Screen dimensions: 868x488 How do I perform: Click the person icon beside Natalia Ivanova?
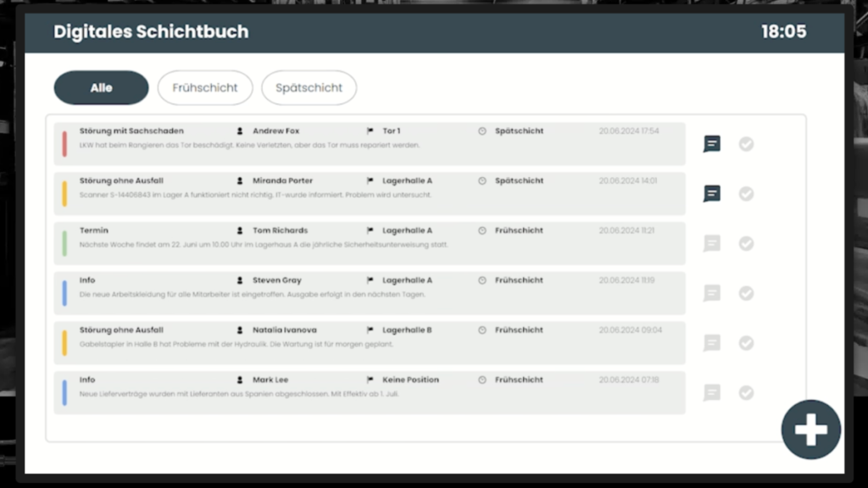point(240,330)
